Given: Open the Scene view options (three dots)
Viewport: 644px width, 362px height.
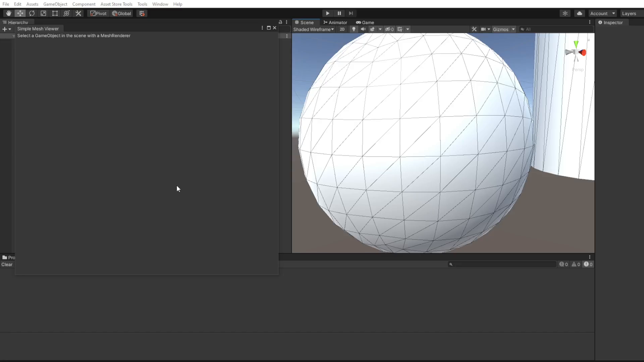Looking at the screenshot, I should click(590, 22).
